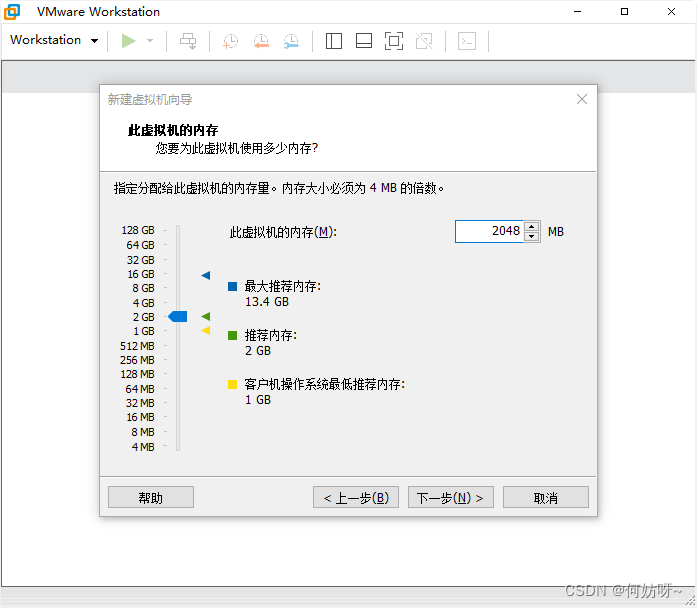Select the 8 MB label on memory scale
This screenshot has height=608, width=697.
click(143, 432)
